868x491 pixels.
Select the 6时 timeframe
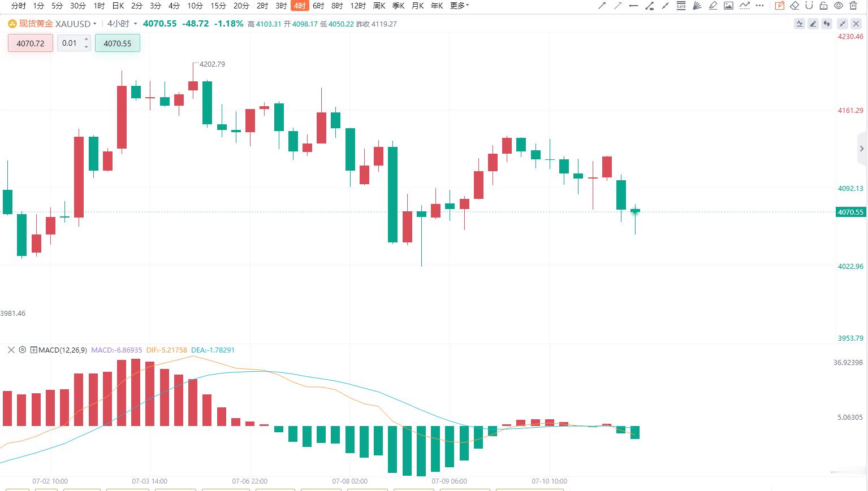click(318, 6)
